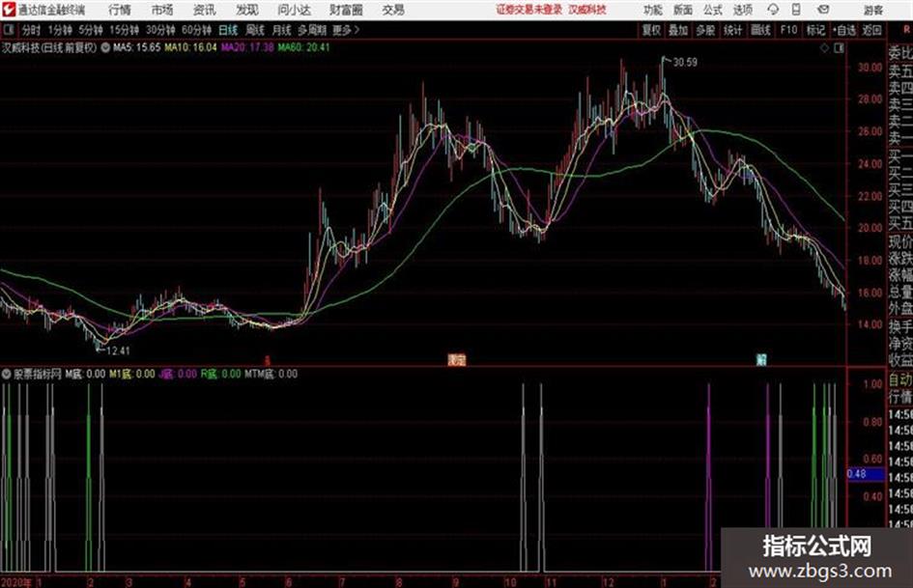The image size is (913, 588).
Task: Click the MA60: 20.41 indicator value
Action: tap(303, 47)
